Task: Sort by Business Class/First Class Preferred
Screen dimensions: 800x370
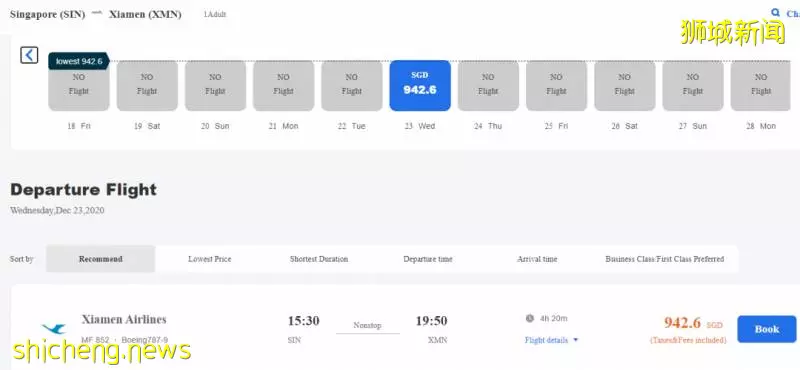Action: click(665, 259)
